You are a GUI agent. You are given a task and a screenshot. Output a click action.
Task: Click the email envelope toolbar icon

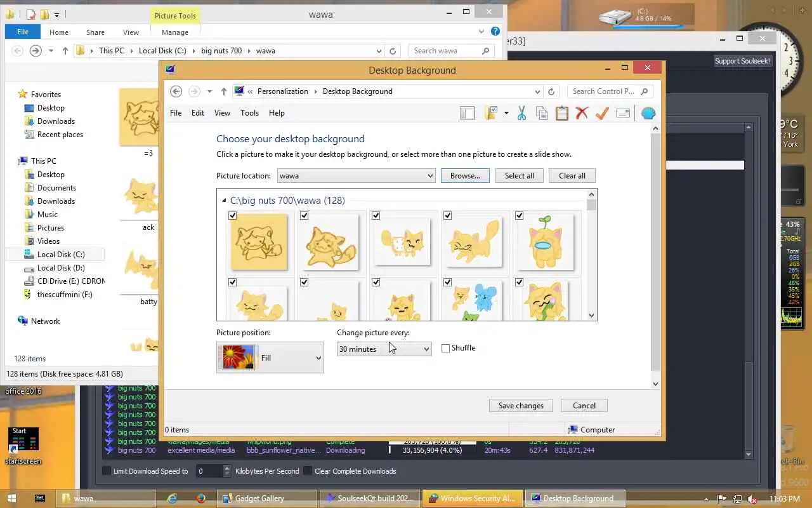tap(623, 113)
